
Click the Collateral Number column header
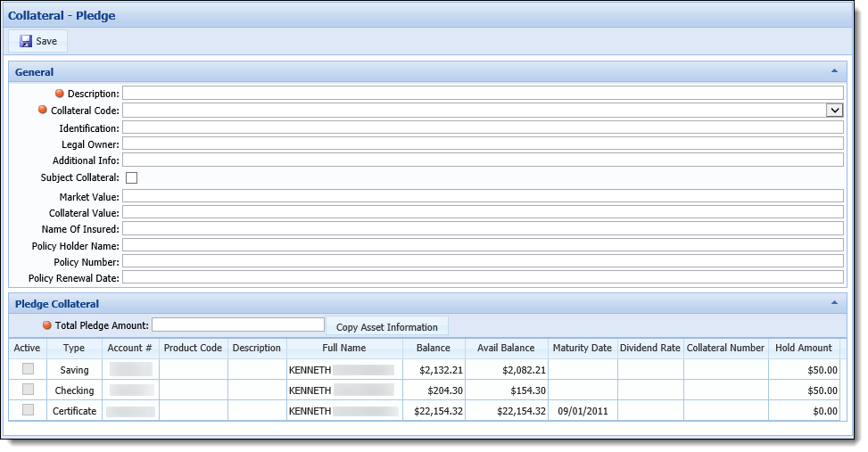(x=726, y=348)
